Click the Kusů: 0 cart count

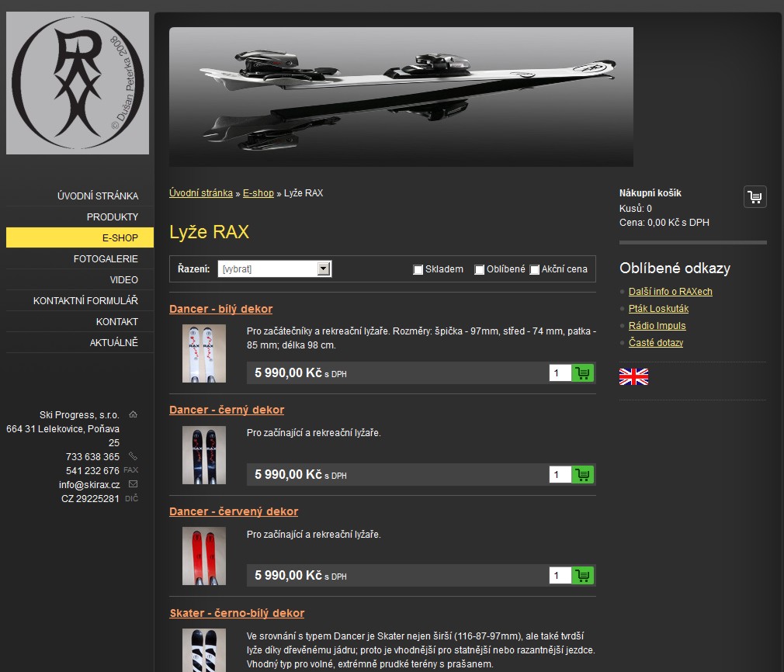pos(635,209)
